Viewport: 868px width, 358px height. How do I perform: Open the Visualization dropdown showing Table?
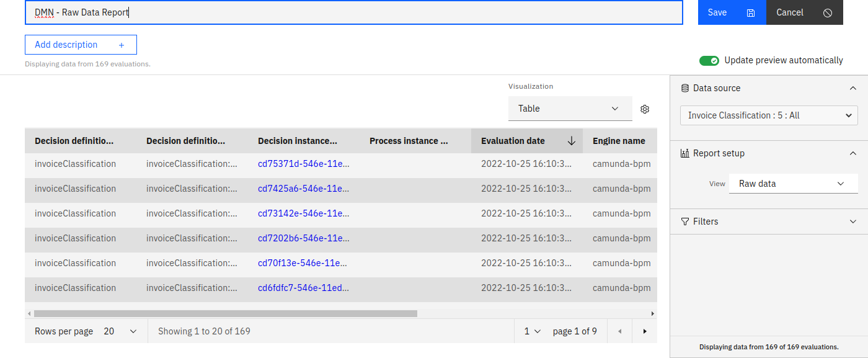(570, 108)
